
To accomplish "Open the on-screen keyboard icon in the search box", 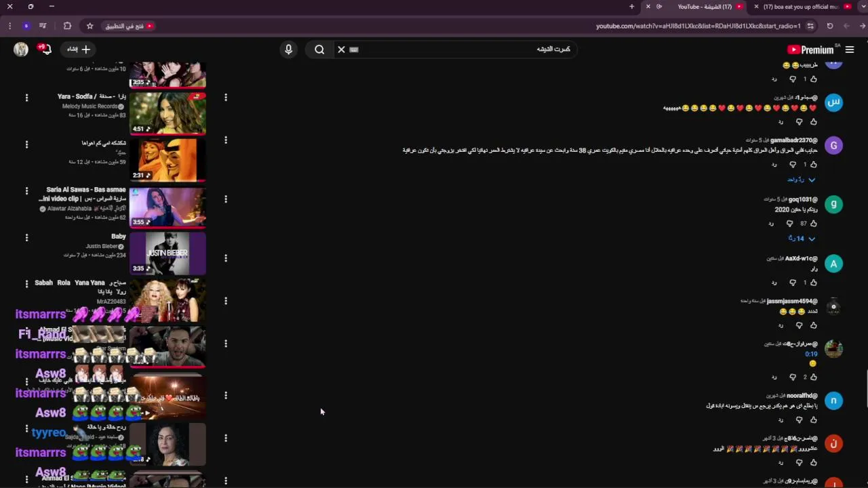I will coord(353,49).
